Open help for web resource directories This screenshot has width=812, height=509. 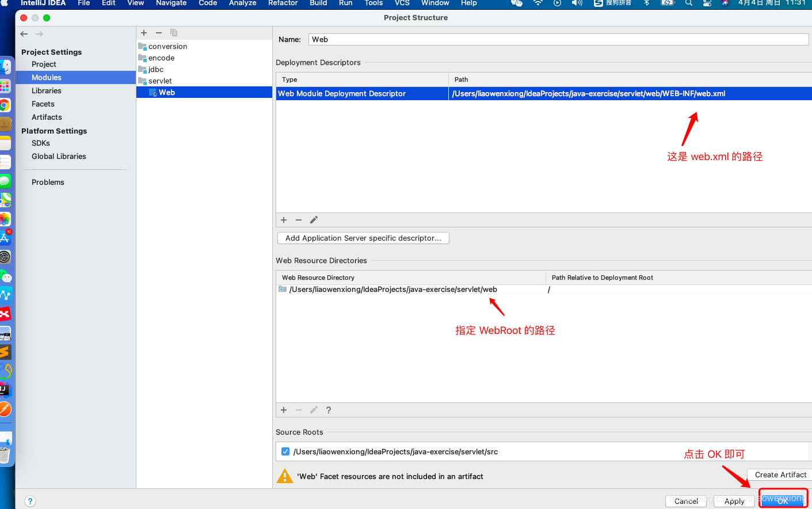pyautogui.click(x=329, y=410)
